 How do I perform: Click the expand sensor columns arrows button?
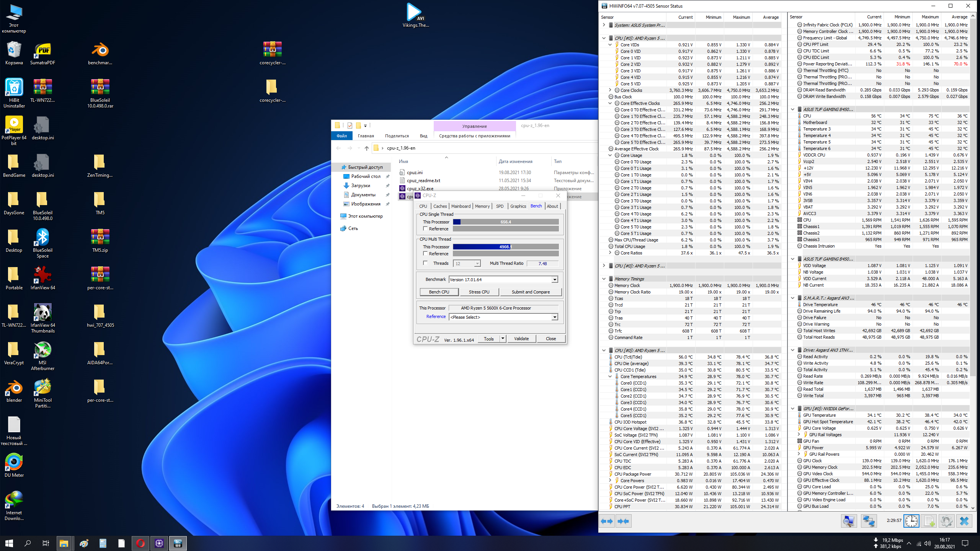click(x=607, y=521)
